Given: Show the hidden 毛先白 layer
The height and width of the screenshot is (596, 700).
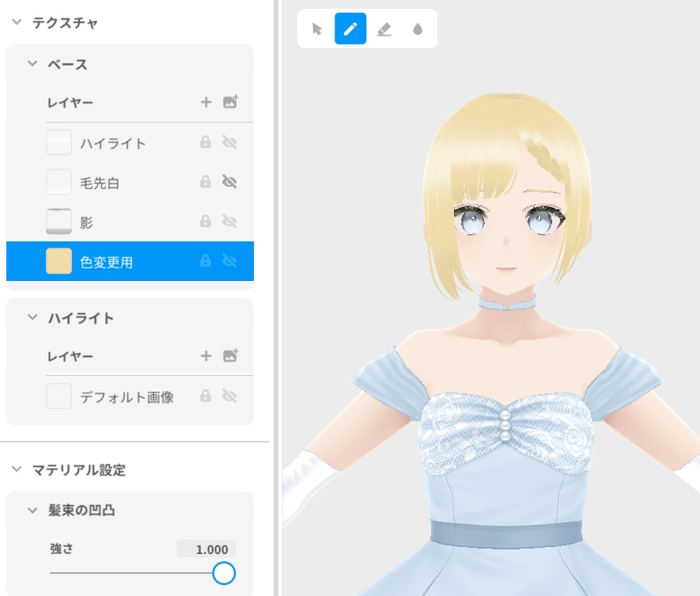Looking at the screenshot, I should click(x=228, y=182).
